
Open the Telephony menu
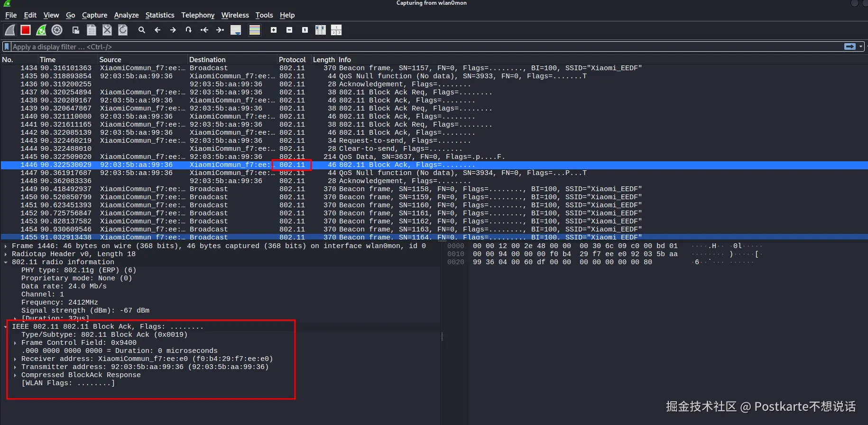pos(198,15)
